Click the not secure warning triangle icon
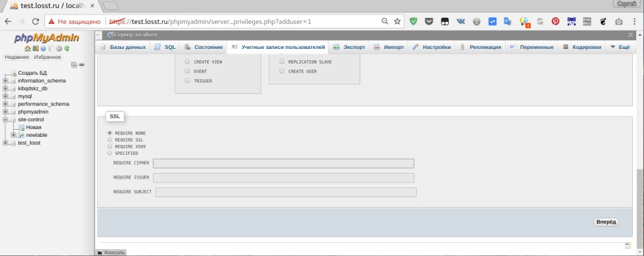The width and height of the screenshot is (644, 256). 52,21
